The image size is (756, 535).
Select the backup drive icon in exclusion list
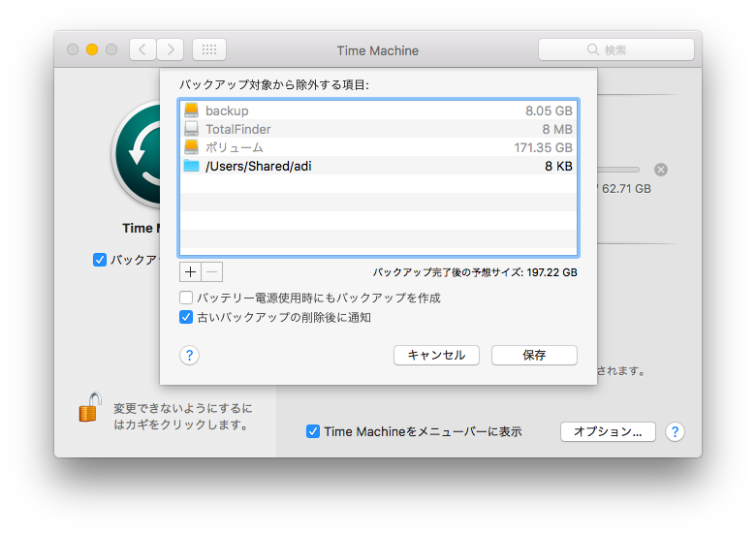coord(191,110)
